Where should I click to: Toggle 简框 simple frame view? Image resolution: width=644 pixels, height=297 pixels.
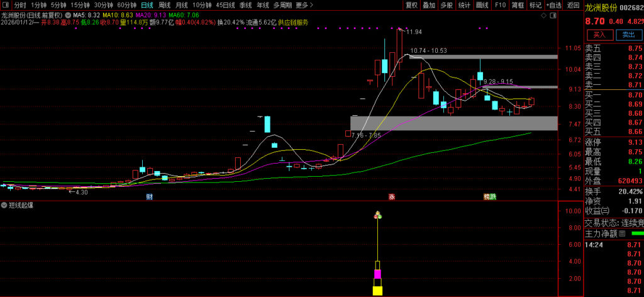point(518,4)
